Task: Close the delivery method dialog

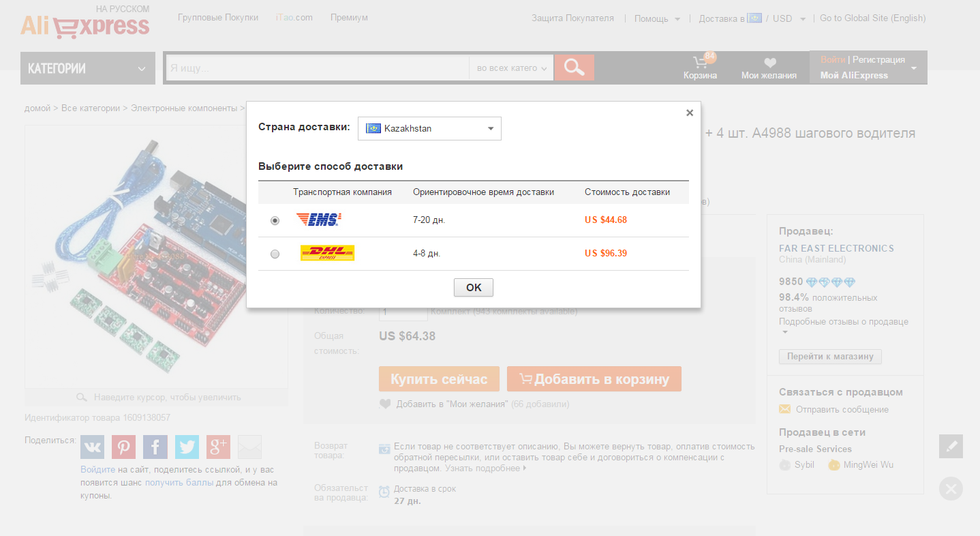Action: [690, 113]
